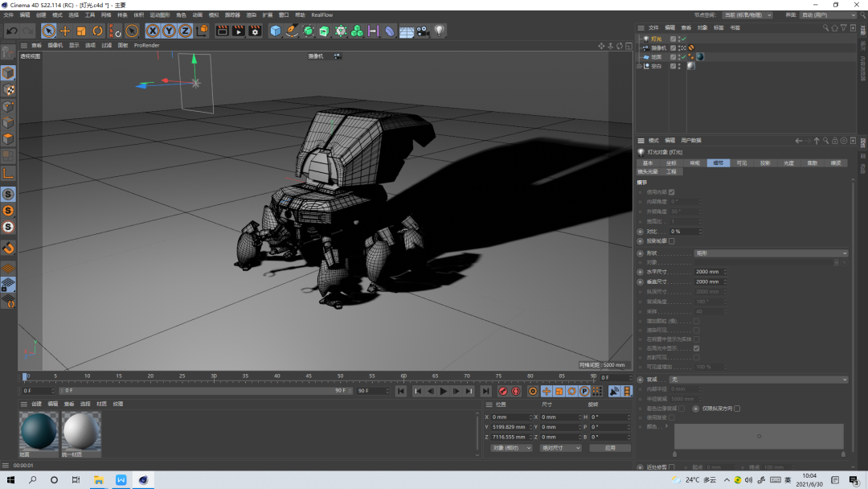Toggle 在高光中显示 checkbox
The height and width of the screenshot is (489, 868).
tap(696, 348)
